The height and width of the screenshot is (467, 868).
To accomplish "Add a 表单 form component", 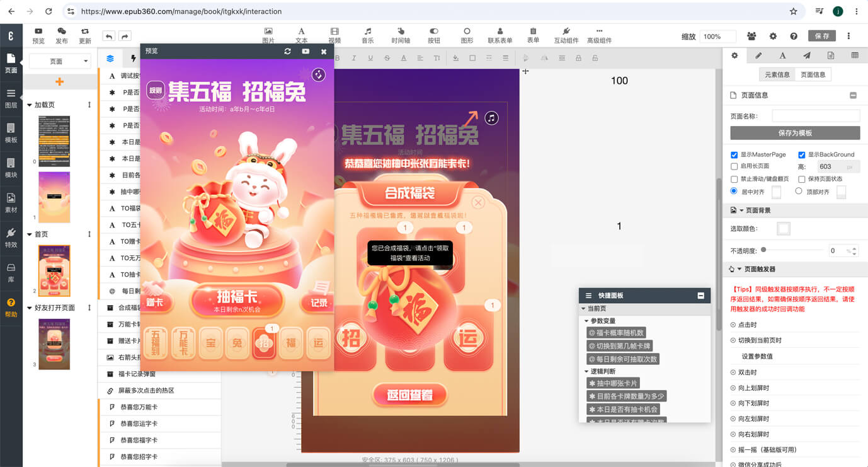I will pos(533,35).
